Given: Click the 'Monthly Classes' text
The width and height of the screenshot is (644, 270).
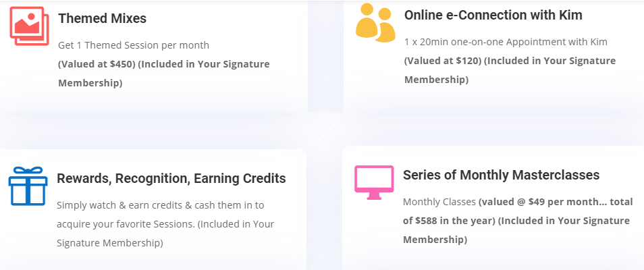Looking at the screenshot, I should click(x=439, y=202).
